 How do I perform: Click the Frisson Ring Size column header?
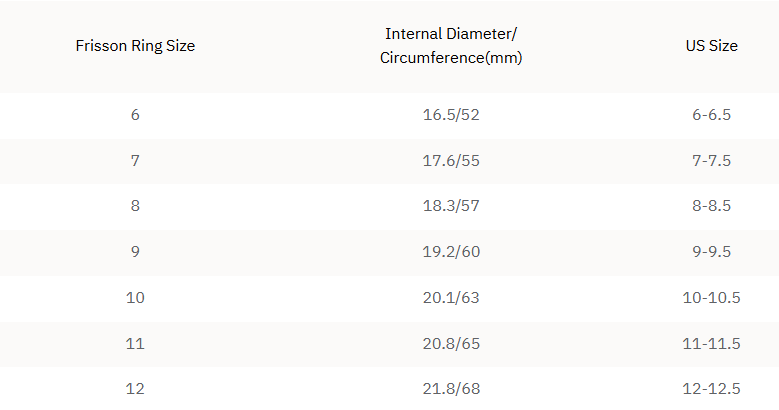(x=135, y=46)
